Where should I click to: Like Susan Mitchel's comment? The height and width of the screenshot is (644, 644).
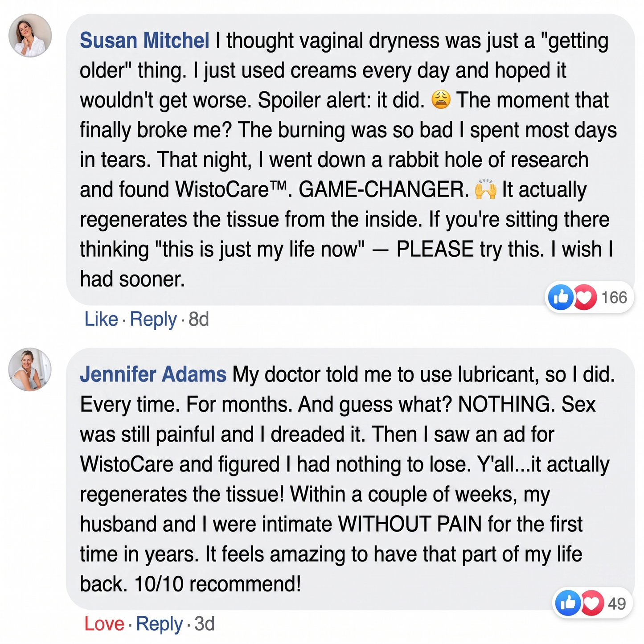click(x=101, y=319)
